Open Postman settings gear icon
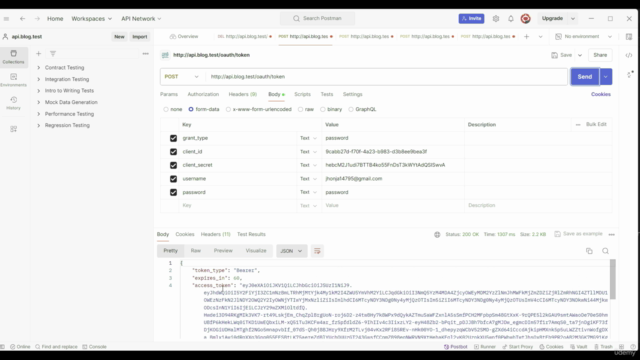The width and height of the screenshot is (640, 360). tap(496, 19)
